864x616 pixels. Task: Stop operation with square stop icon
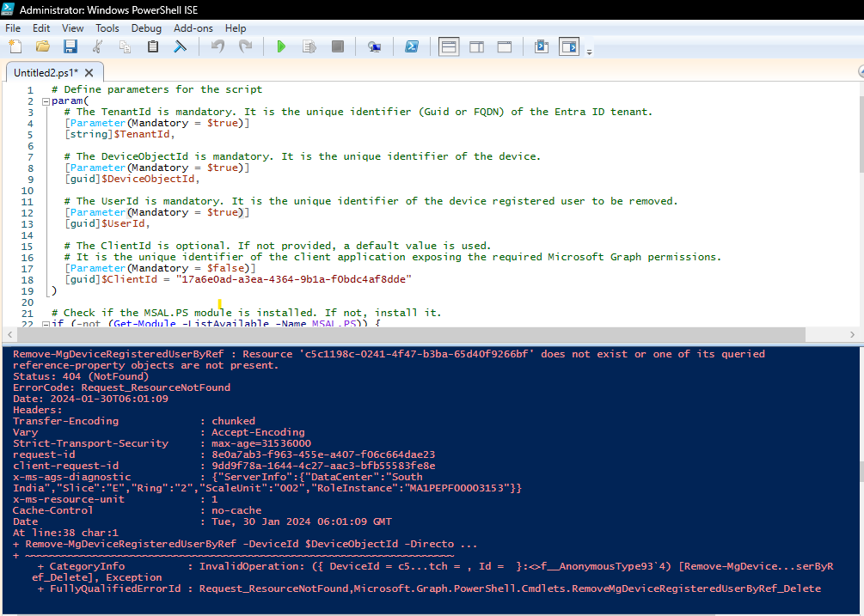click(337, 46)
